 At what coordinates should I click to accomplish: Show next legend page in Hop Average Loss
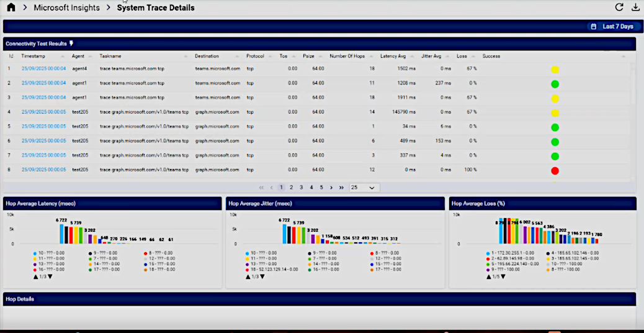503,276
